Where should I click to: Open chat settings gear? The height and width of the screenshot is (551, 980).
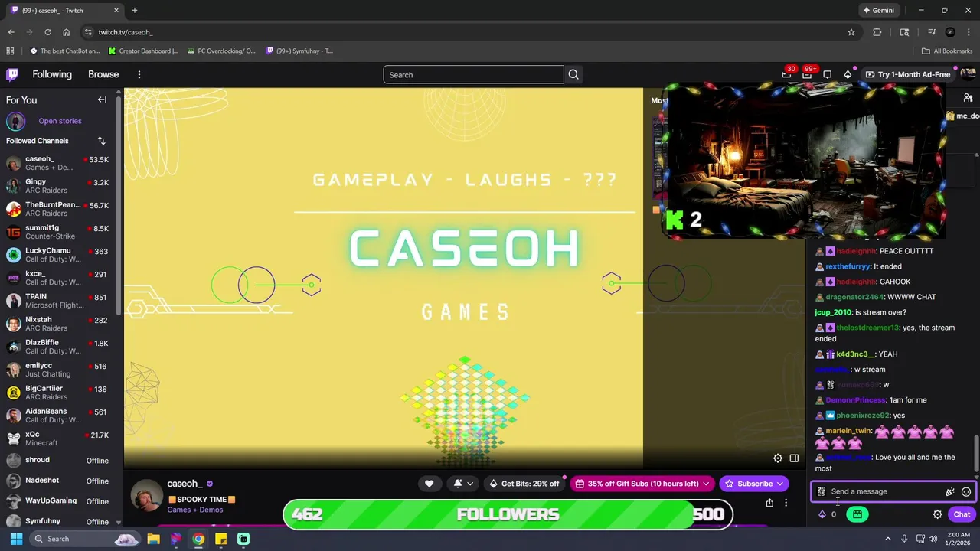click(x=937, y=514)
